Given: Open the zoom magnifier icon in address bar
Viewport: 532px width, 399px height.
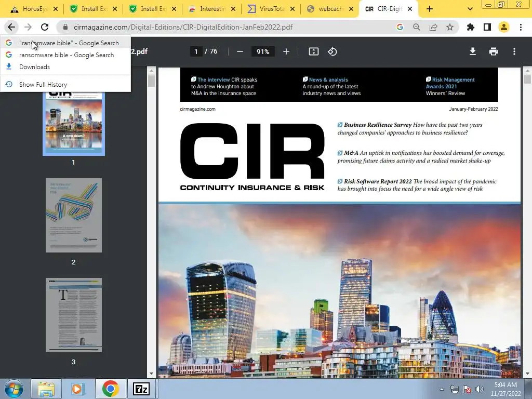Looking at the screenshot, I should point(417,27).
